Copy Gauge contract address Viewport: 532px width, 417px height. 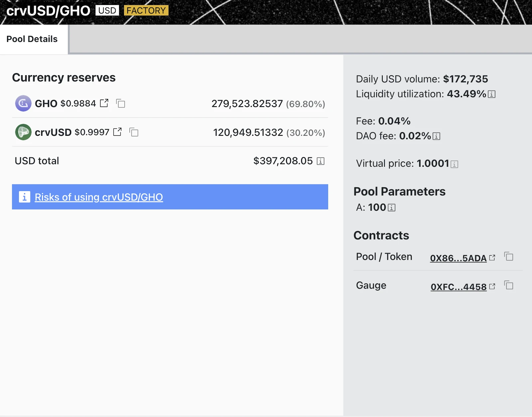coord(509,285)
